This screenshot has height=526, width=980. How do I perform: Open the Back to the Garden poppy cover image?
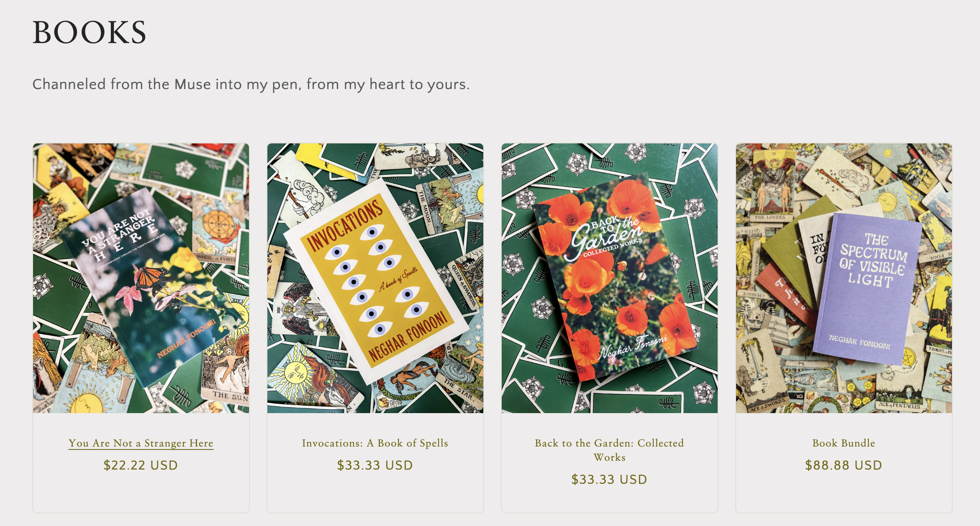pos(610,278)
